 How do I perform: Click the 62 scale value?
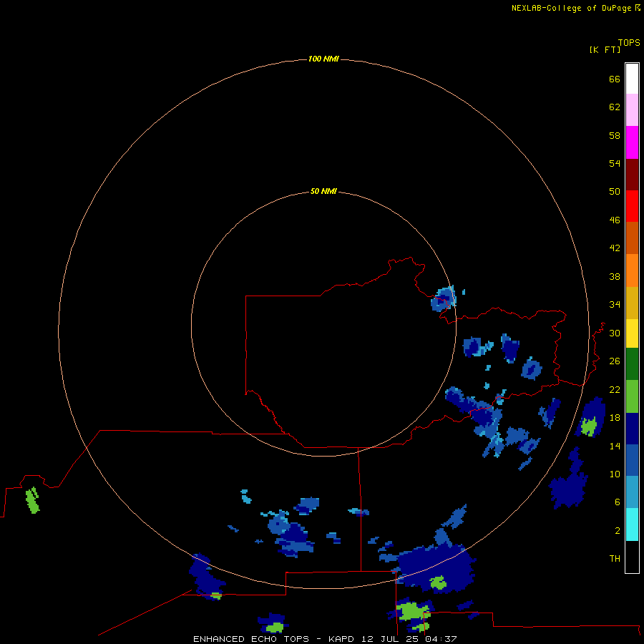click(615, 107)
